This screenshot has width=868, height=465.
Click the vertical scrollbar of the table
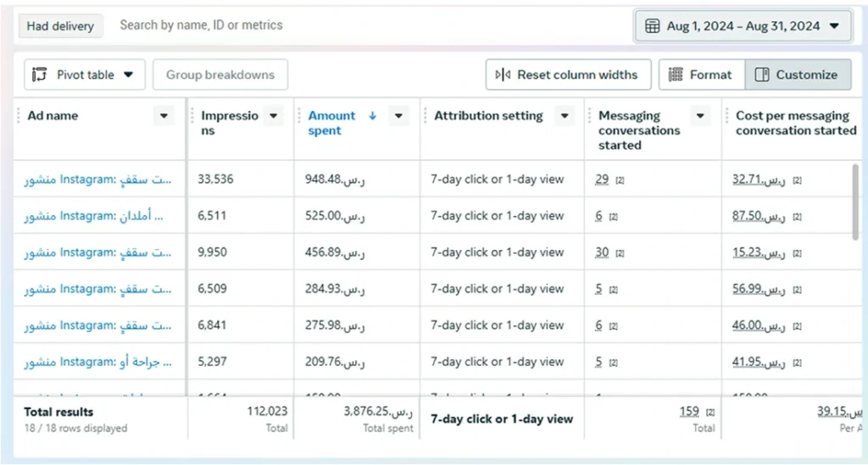click(855, 202)
